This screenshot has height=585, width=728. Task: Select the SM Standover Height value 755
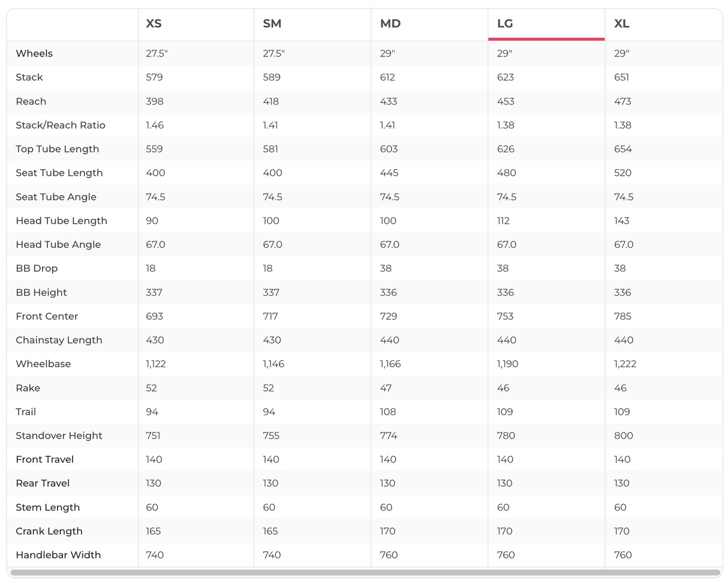[272, 436]
